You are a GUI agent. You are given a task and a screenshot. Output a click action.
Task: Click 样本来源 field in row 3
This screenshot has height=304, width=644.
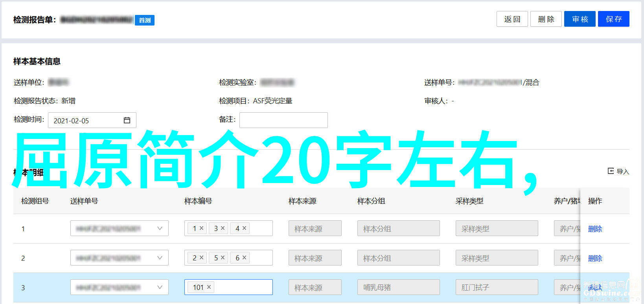315,287
